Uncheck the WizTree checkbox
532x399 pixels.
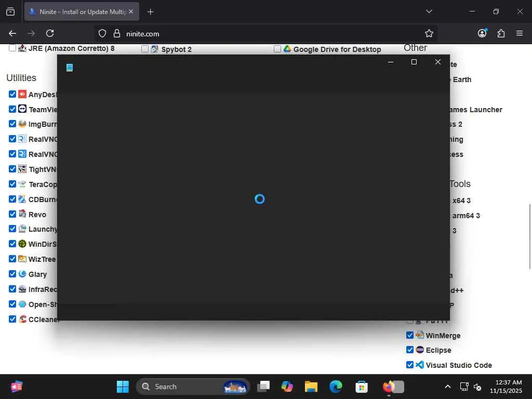[12, 259]
